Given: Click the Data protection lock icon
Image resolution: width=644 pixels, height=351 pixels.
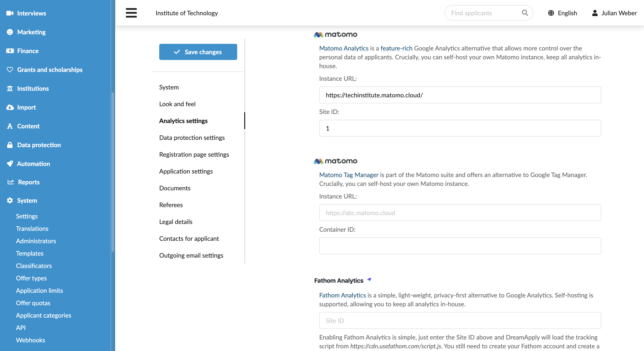Looking at the screenshot, I should tap(10, 145).
